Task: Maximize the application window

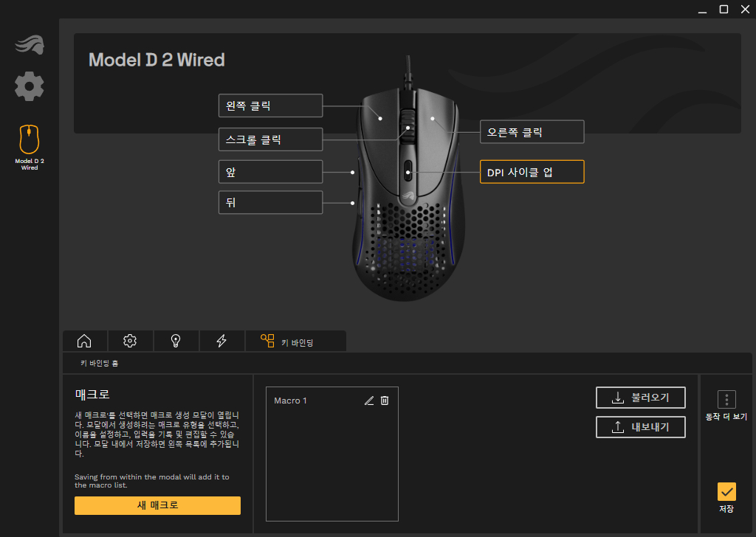Action: click(724, 10)
